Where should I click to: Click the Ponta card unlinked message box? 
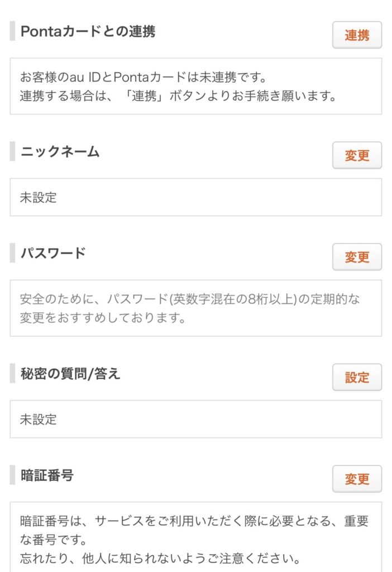pos(195,86)
